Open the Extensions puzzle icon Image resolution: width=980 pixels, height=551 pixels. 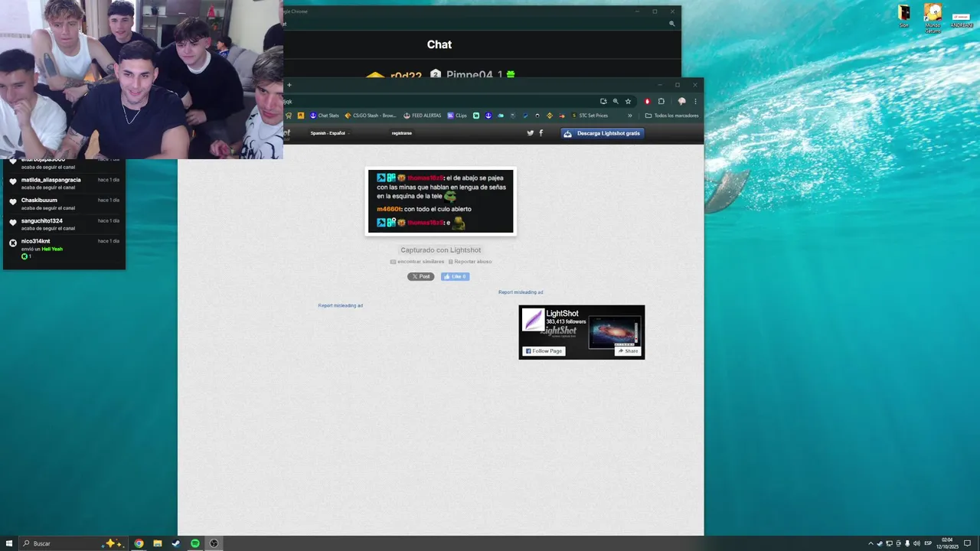click(x=661, y=101)
